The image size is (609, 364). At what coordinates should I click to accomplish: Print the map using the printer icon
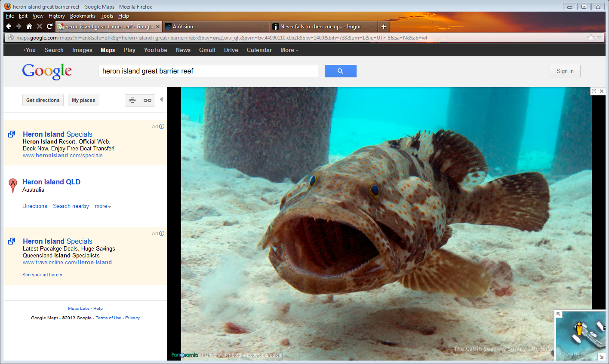coord(132,100)
